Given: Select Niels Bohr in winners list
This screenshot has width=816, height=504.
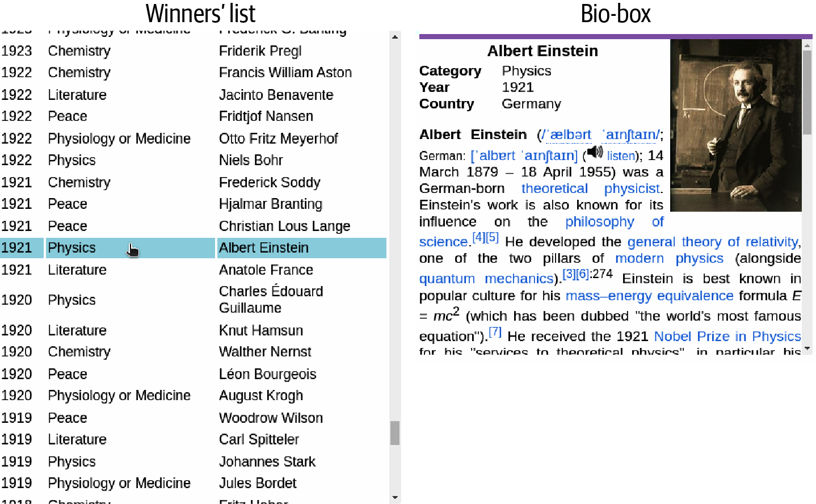Looking at the screenshot, I should [x=251, y=161].
